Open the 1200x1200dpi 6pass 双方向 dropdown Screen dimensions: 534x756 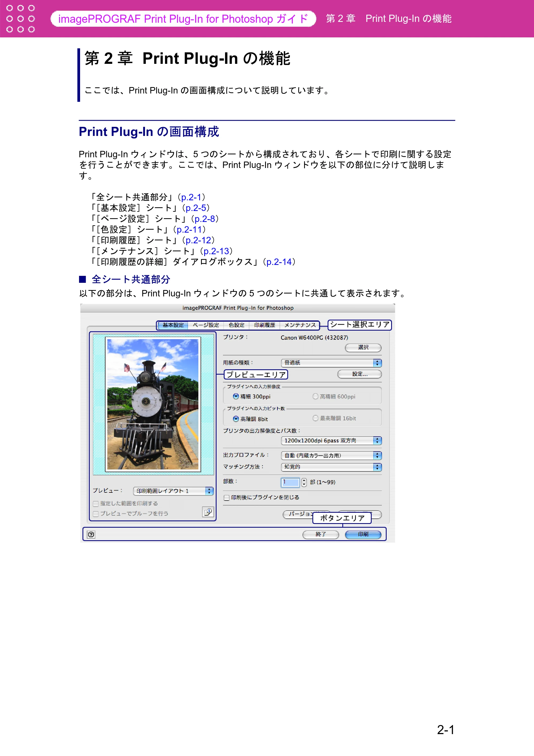tap(331, 441)
